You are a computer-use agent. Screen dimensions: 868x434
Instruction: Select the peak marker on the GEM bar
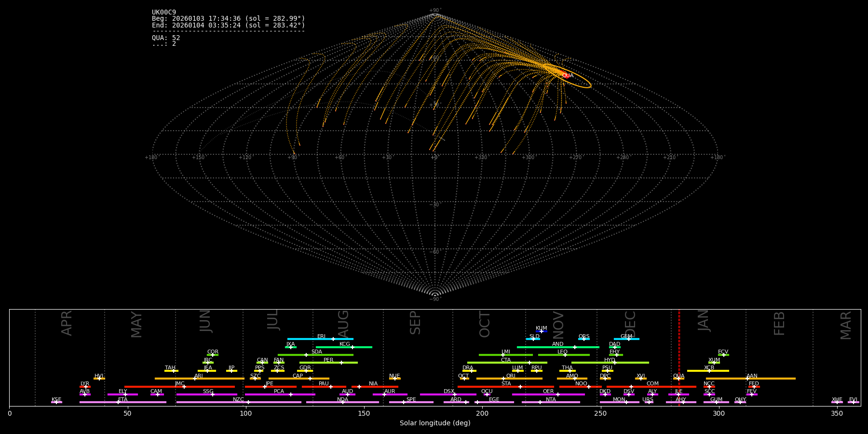pyautogui.click(x=628, y=339)
